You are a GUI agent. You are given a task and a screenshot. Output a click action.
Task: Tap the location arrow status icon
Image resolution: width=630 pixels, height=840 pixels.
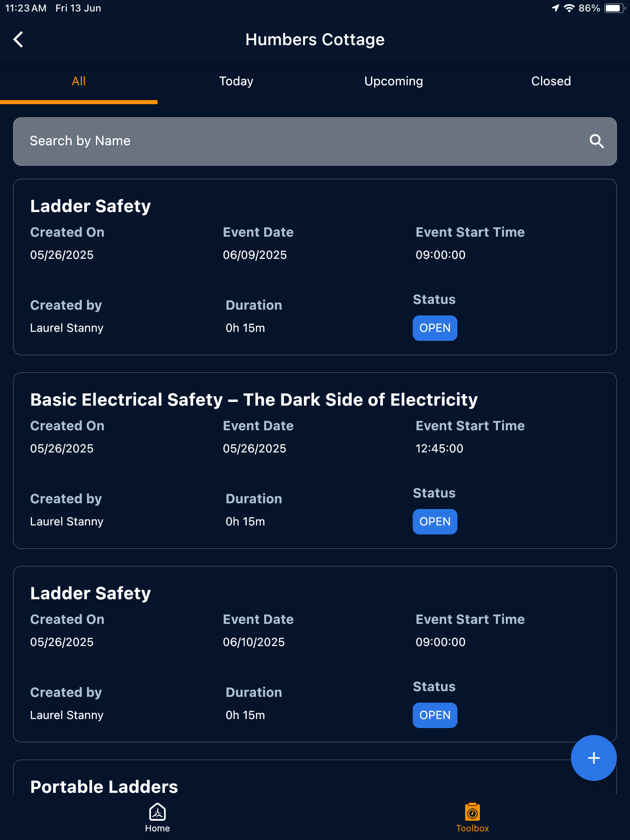coord(555,8)
